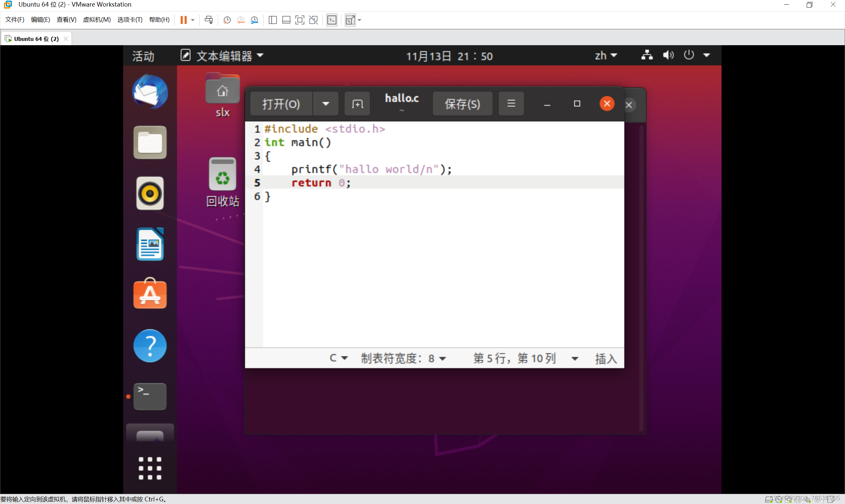Open Thunderbird mail from the dock
Screen dimensions: 845x504
(x=150, y=92)
